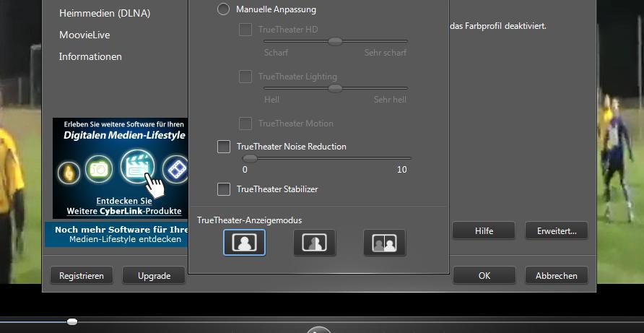Screen dimensions: 644x333
Task: Open Informationen settings section
Action: [90, 56]
